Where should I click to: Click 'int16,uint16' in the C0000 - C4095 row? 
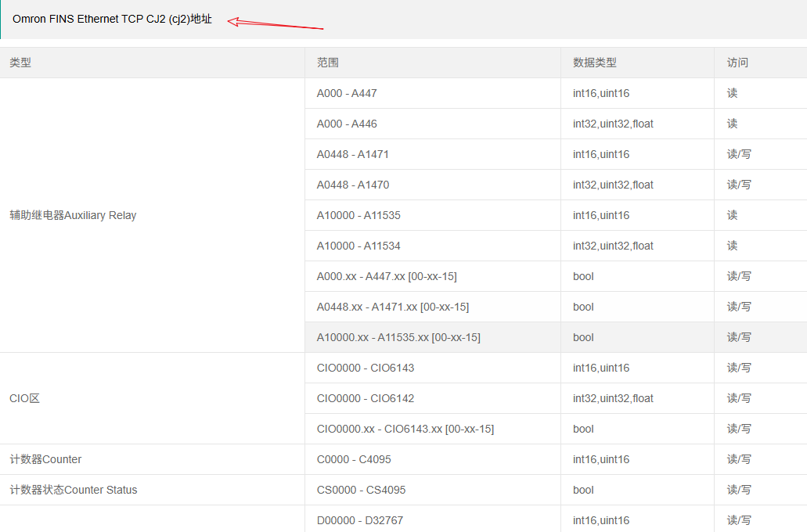point(601,459)
